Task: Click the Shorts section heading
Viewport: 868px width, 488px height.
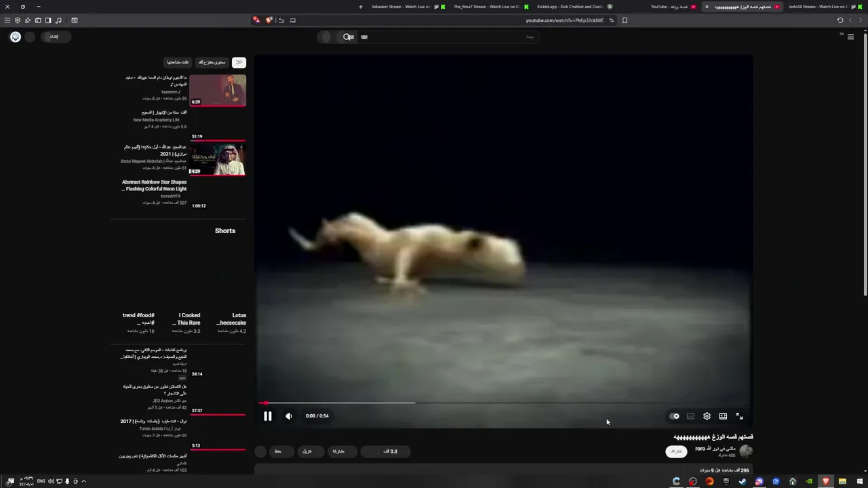Action: coord(225,231)
